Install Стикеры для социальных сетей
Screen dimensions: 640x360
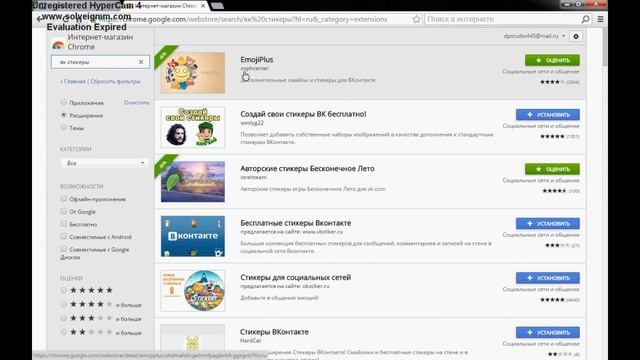tap(548, 278)
